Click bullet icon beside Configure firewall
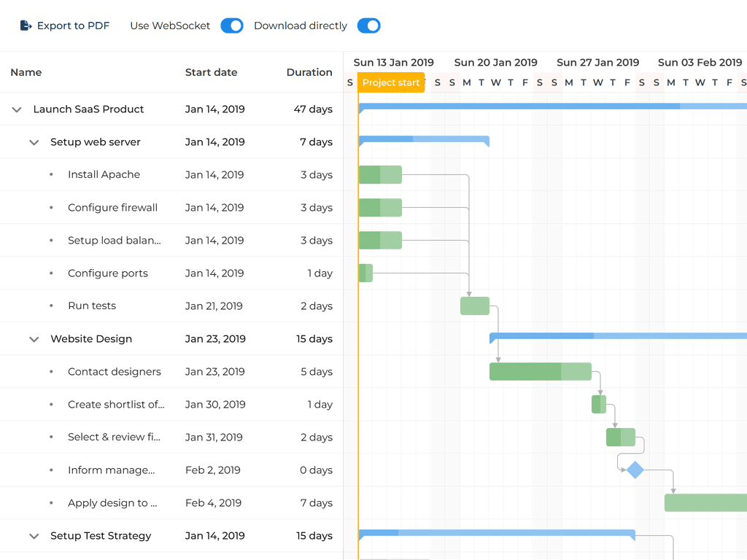Viewport: 747px width, 560px height. (x=51, y=208)
